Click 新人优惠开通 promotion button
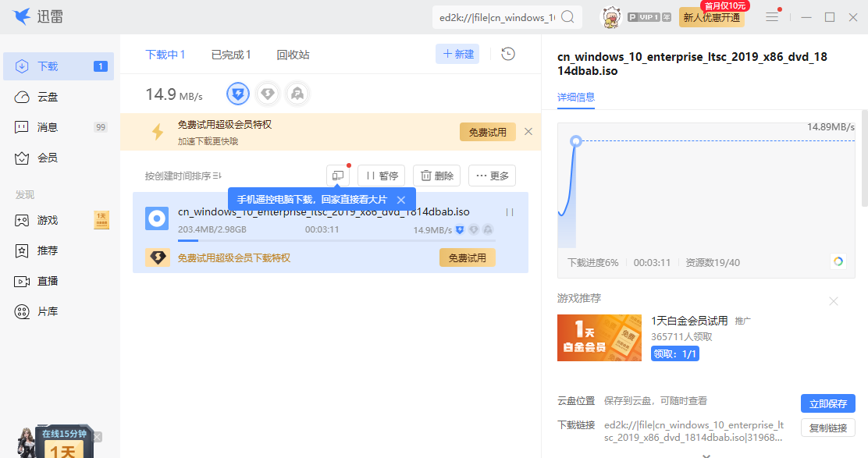Image resolution: width=868 pixels, height=458 pixels. pyautogui.click(x=711, y=17)
